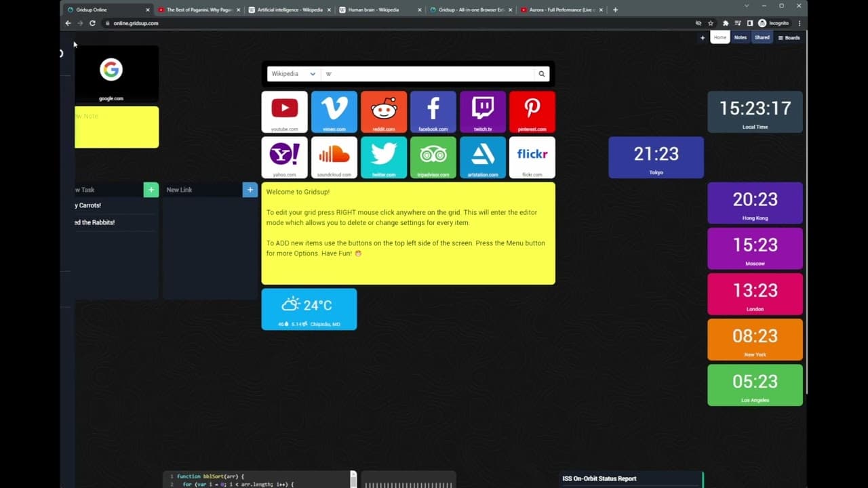This screenshot has height=488, width=868.
Task: Open the Facebook shortcut tile
Action: click(433, 112)
